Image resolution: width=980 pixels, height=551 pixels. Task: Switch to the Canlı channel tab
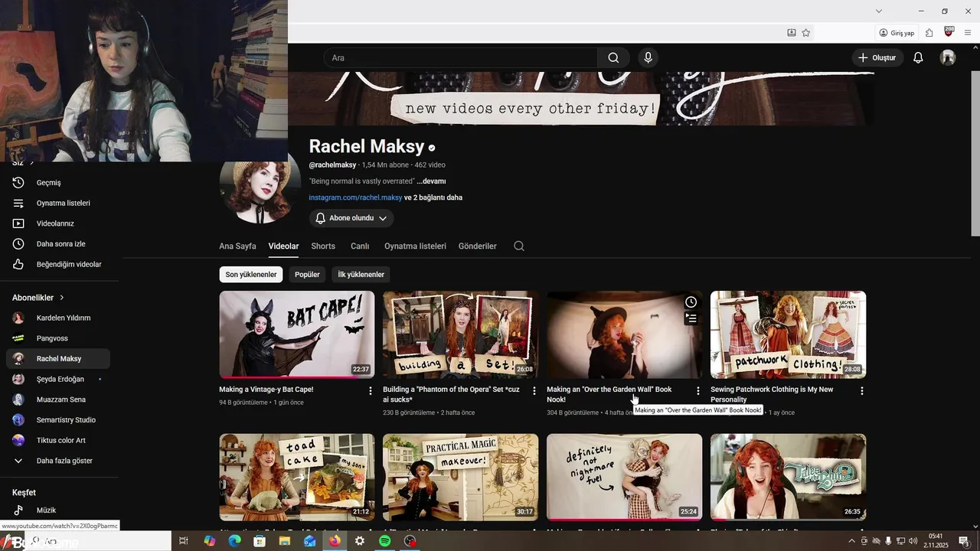pos(360,246)
